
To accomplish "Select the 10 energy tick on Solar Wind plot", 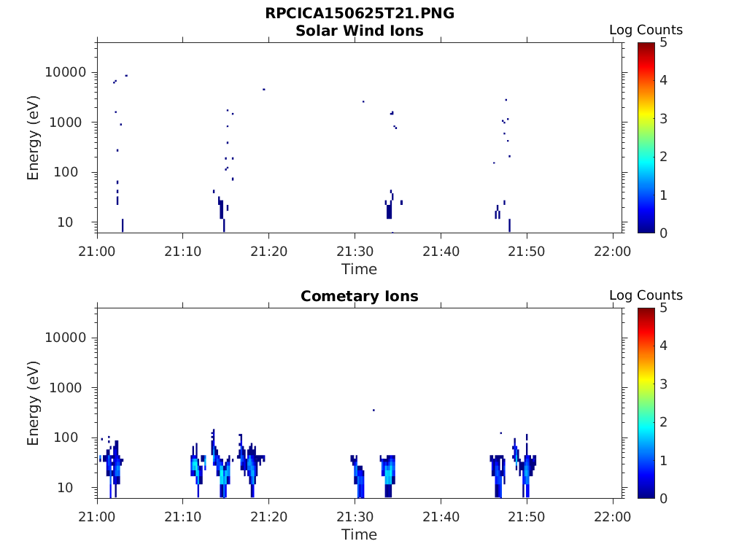I will click(65, 222).
